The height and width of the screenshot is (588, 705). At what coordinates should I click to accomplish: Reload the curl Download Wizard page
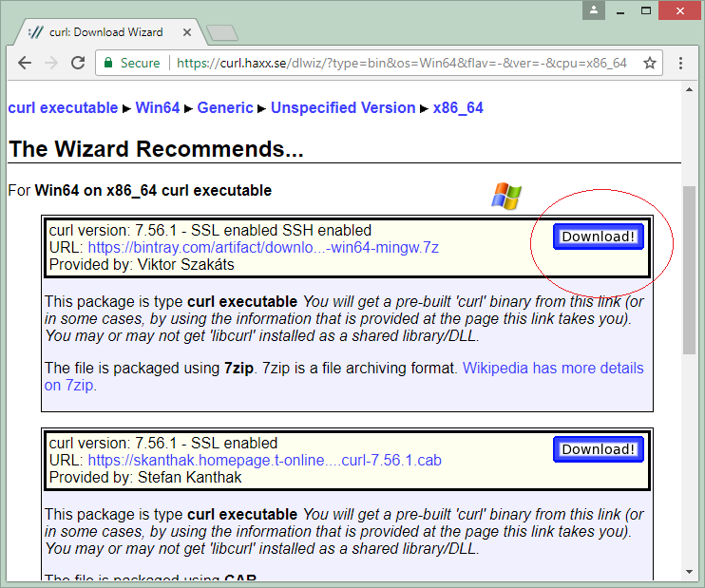click(x=78, y=63)
